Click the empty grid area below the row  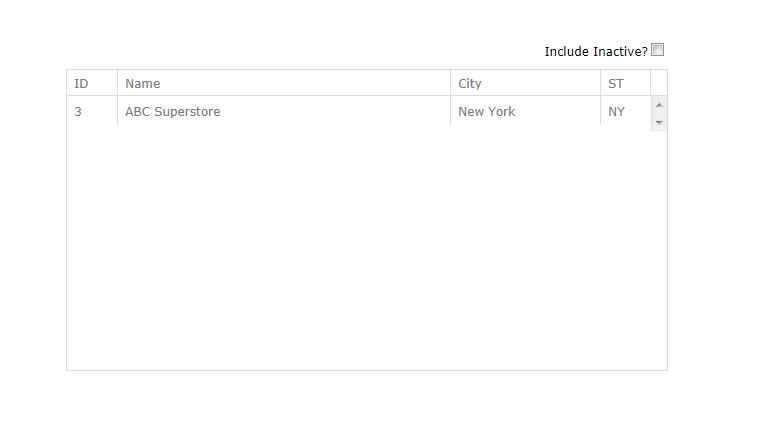pyautogui.click(x=360, y=250)
